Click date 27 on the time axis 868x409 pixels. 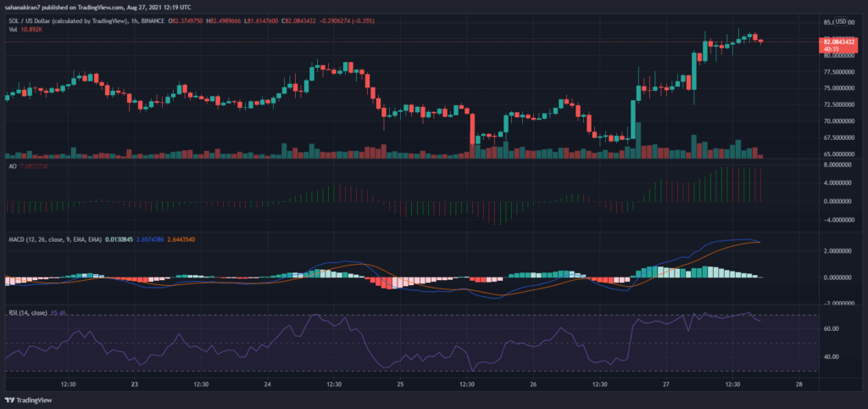pos(666,384)
